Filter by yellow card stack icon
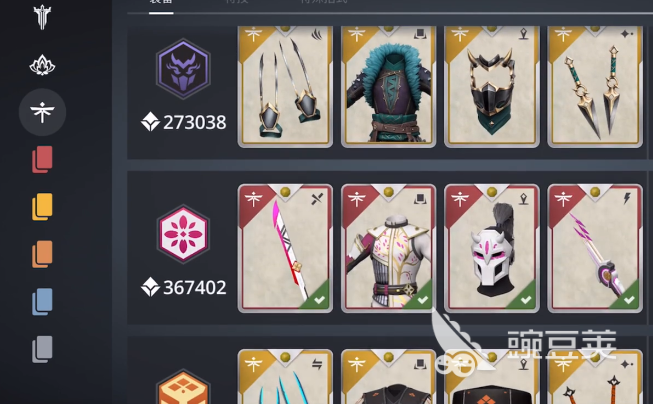The width and height of the screenshot is (653, 404). pyautogui.click(x=42, y=206)
